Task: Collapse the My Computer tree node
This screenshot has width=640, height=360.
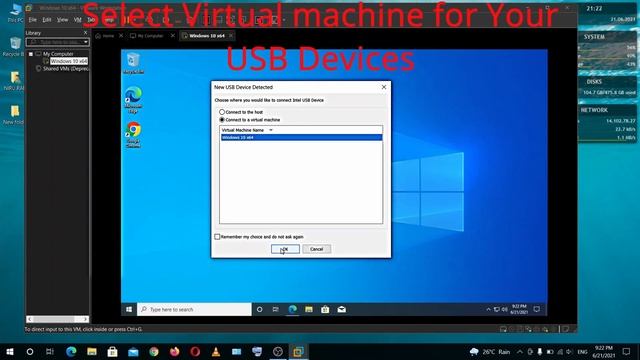Action: (31, 54)
